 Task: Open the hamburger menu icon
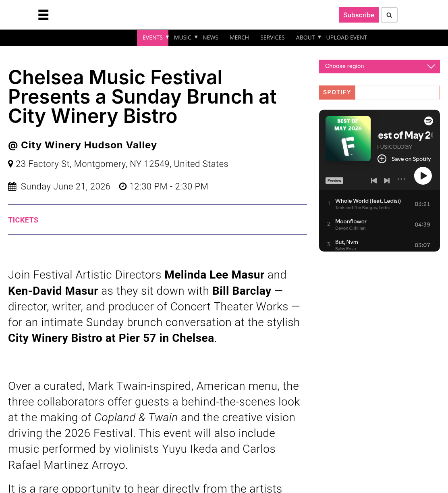(44, 15)
